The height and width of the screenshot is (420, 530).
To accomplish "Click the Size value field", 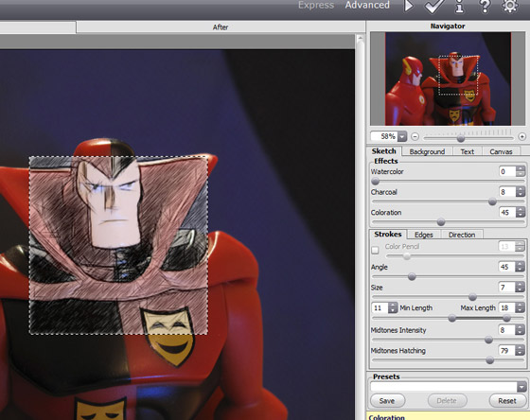I will pos(506,288).
